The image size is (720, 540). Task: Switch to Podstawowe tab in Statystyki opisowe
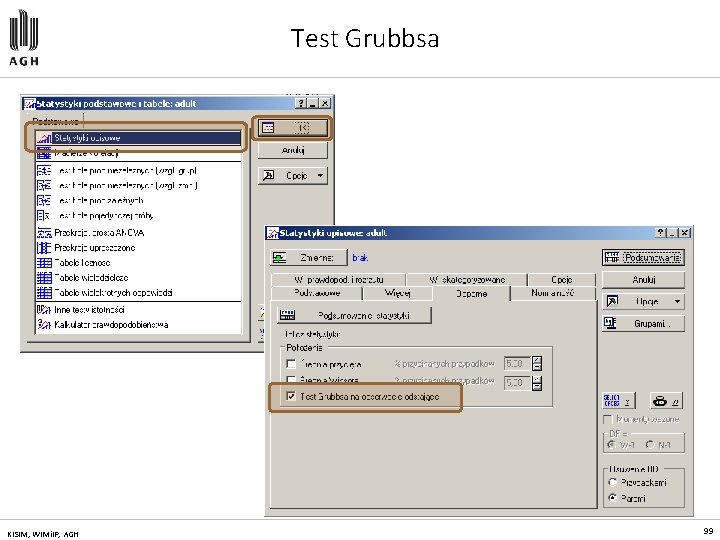coord(317,293)
